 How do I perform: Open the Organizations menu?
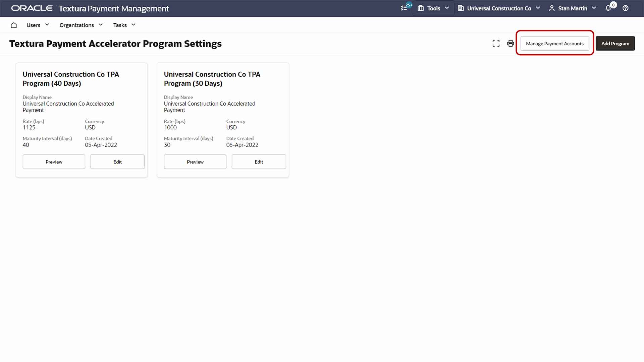(80, 25)
